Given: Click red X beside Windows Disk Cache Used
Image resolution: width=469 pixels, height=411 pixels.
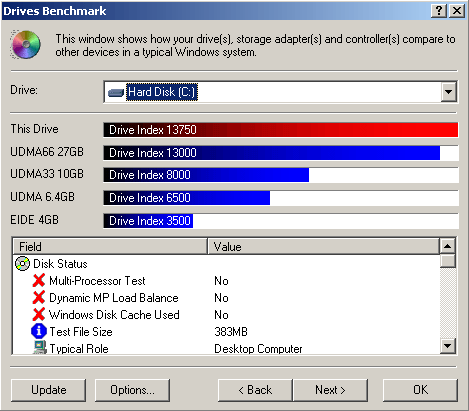Looking at the screenshot, I should click(x=39, y=315).
